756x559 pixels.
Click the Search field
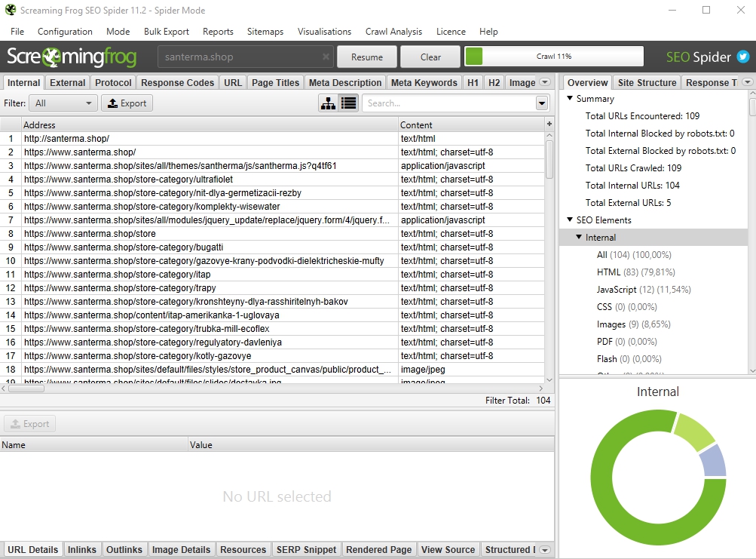(x=449, y=103)
